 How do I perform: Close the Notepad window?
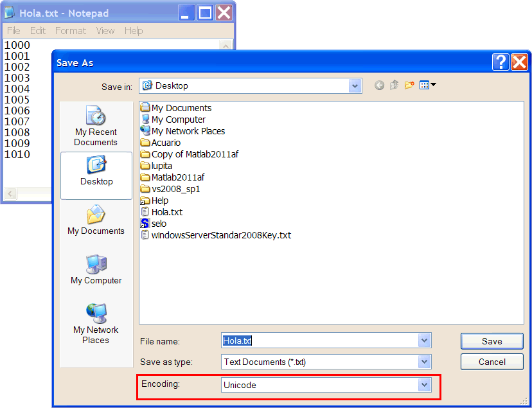click(x=224, y=13)
